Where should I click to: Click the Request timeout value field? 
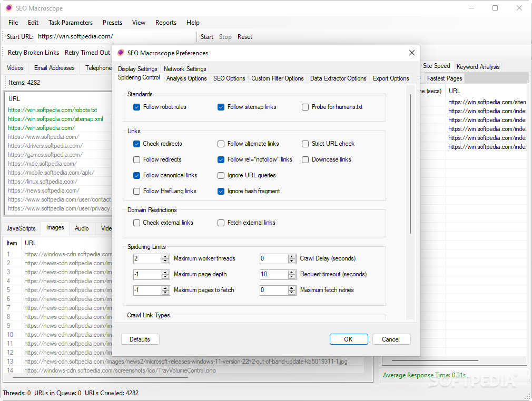274,274
